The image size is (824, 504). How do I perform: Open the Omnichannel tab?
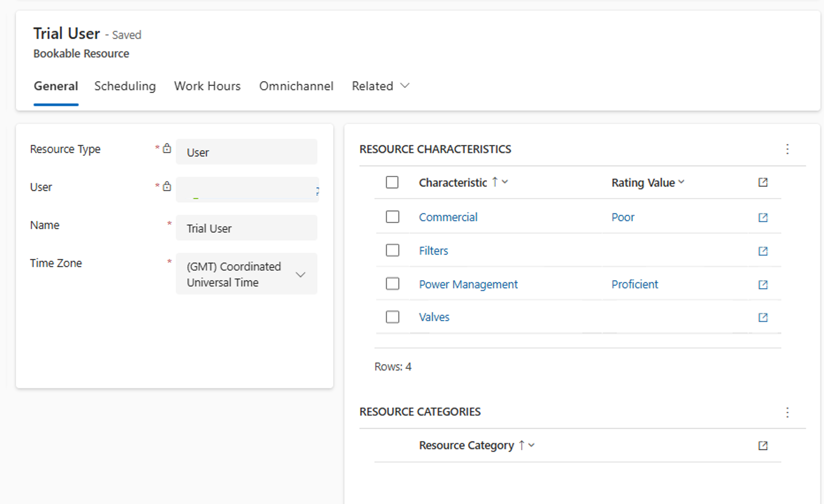[x=296, y=86]
